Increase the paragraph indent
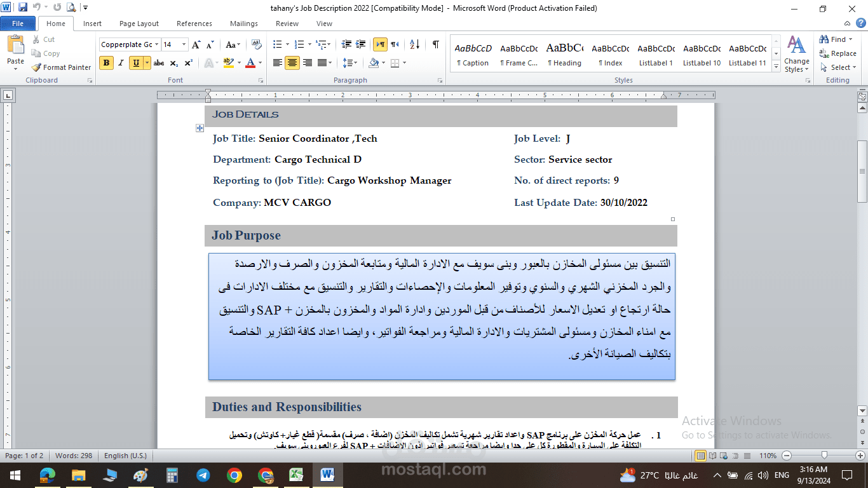 (360, 44)
